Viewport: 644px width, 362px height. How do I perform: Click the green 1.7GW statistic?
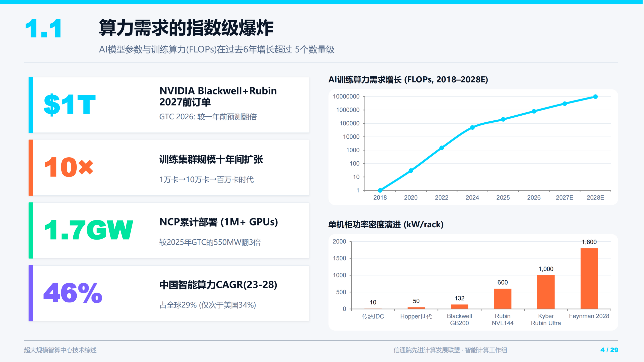(x=89, y=230)
